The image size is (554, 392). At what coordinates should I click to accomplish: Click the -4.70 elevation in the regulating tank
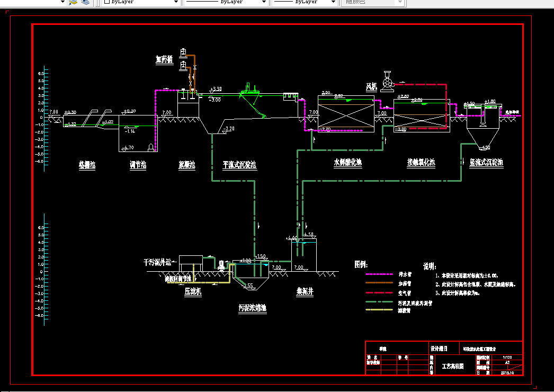click(x=129, y=147)
